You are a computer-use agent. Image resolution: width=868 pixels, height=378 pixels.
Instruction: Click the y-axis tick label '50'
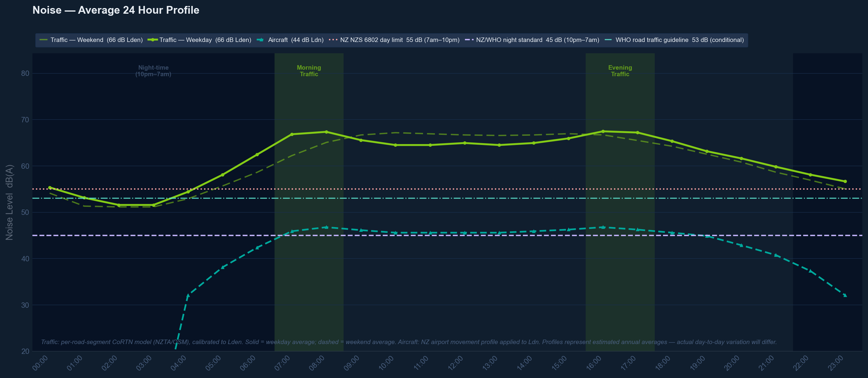tap(25, 212)
